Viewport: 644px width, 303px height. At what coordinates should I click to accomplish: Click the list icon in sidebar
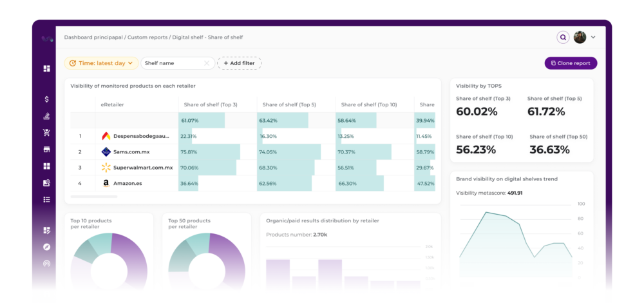[x=46, y=200]
